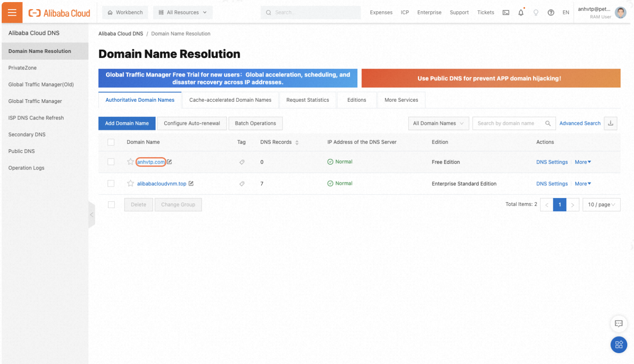The image size is (634, 364).
Task: Open the alibabacloudvnm.top domain link
Action: click(161, 184)
